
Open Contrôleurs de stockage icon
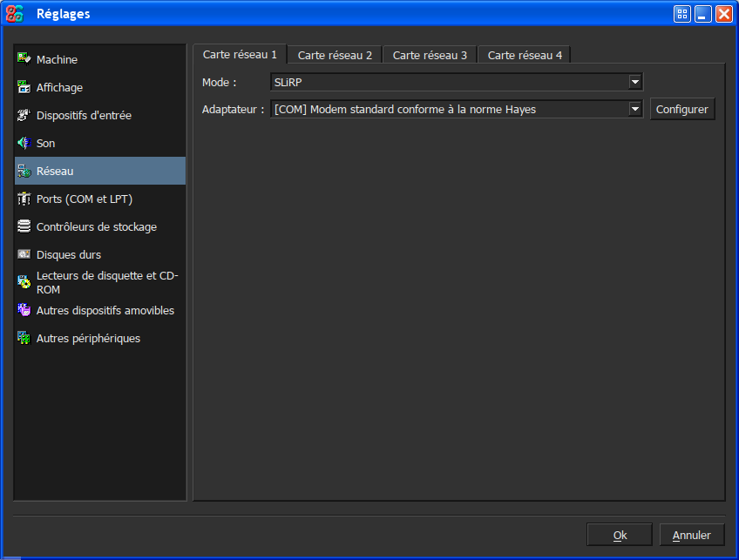[x=24, y=226]
